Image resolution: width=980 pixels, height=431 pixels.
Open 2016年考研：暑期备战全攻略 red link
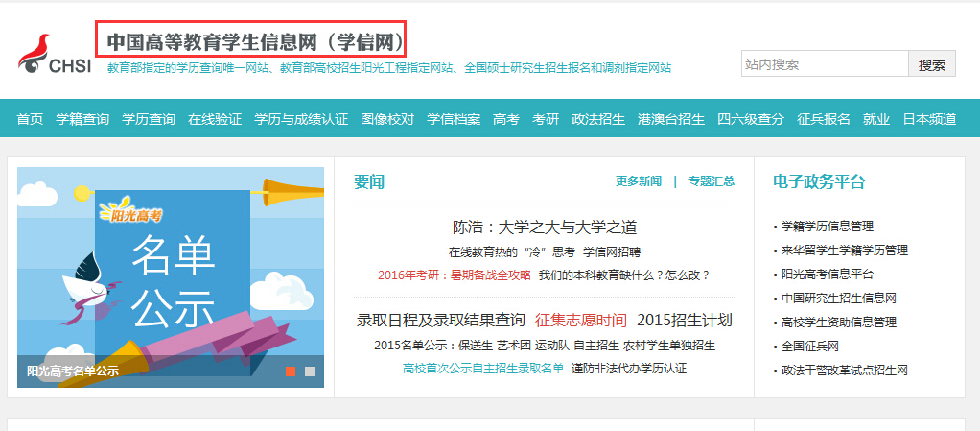tap(454, 275)
